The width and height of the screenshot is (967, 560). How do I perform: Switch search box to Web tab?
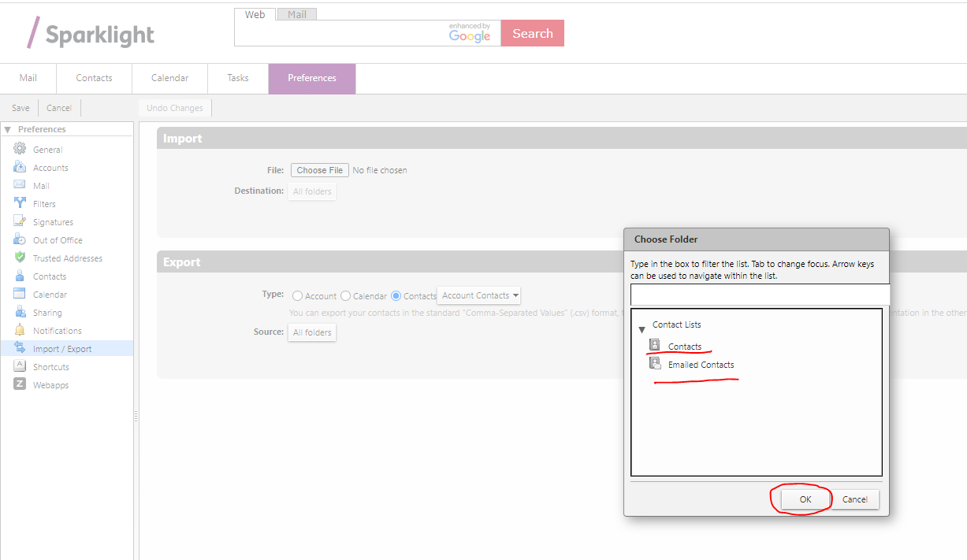click(255, 14)
